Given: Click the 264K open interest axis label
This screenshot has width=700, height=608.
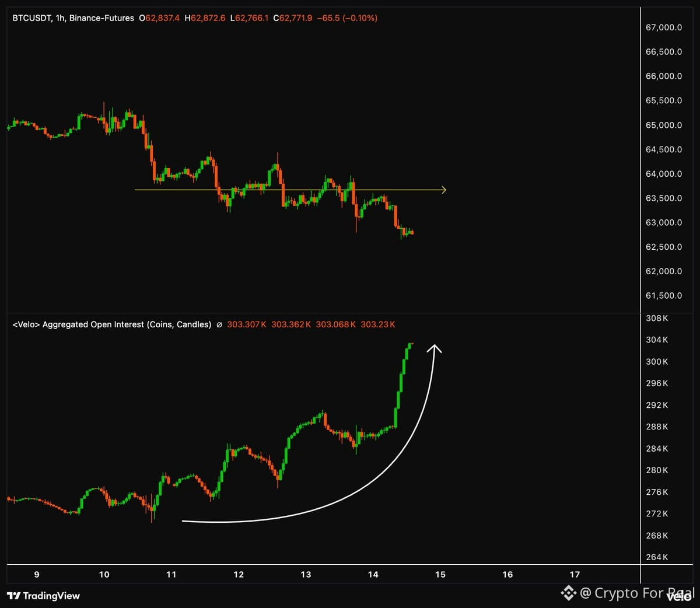Looking at the screenshot, I should [x=657, y=557].
